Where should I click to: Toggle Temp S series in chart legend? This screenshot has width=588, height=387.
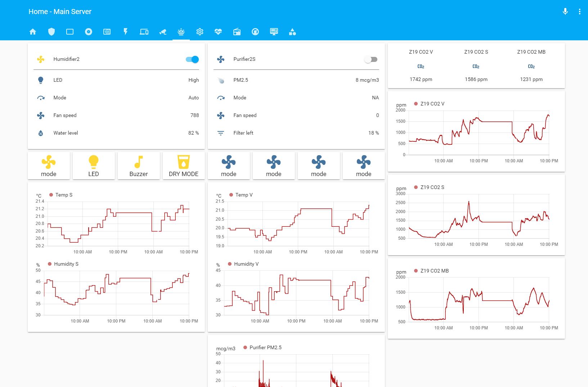click(61, 195)
